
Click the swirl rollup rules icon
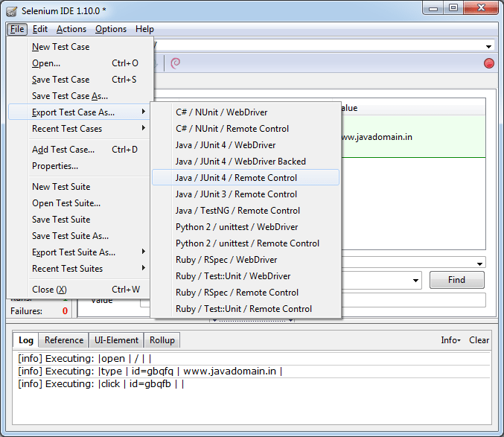coord(175,63)
